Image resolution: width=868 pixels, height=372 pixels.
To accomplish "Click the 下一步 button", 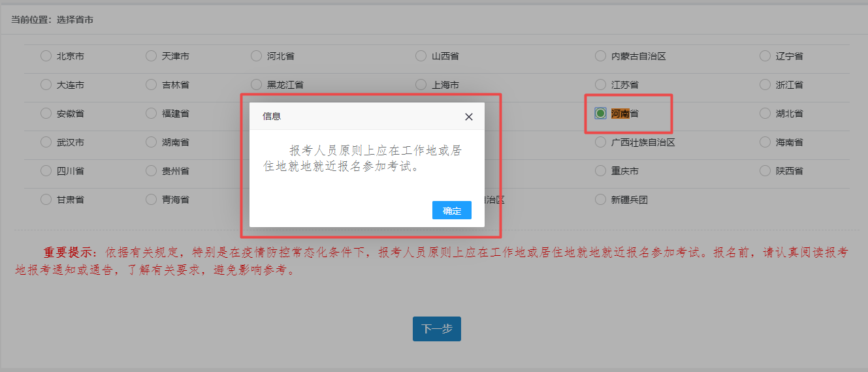I will pyautogui.click(x=436, y=329).
